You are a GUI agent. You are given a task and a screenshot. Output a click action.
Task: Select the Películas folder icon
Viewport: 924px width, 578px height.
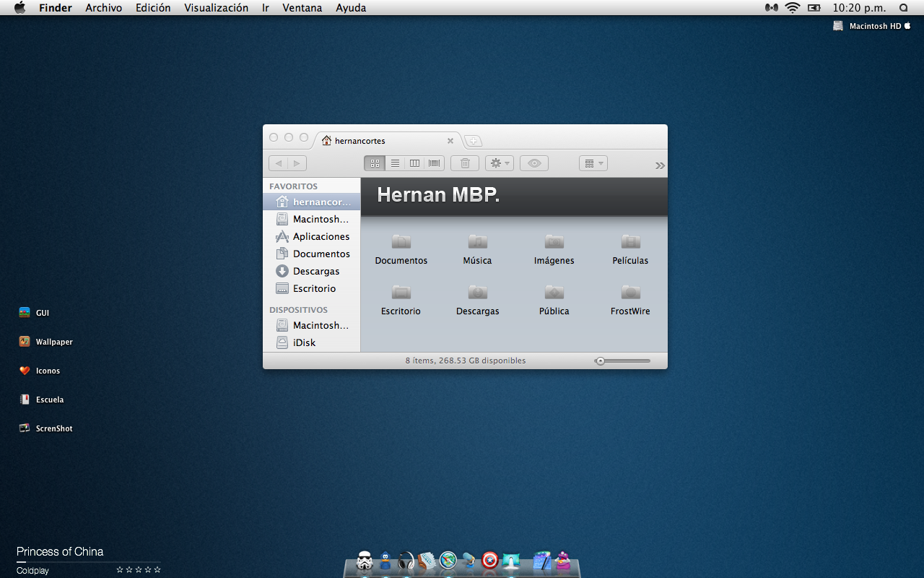coord(631,241)
